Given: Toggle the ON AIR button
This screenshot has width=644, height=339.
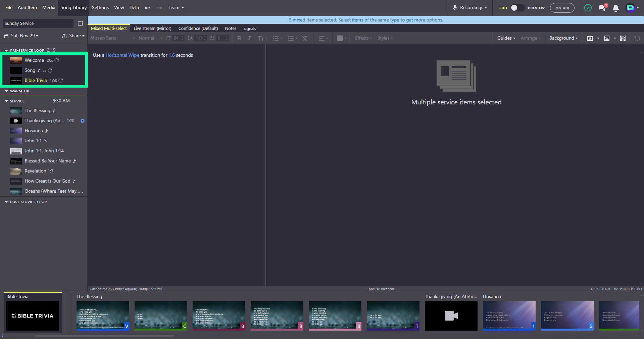Looking at the screenshot, I should 562,8.
